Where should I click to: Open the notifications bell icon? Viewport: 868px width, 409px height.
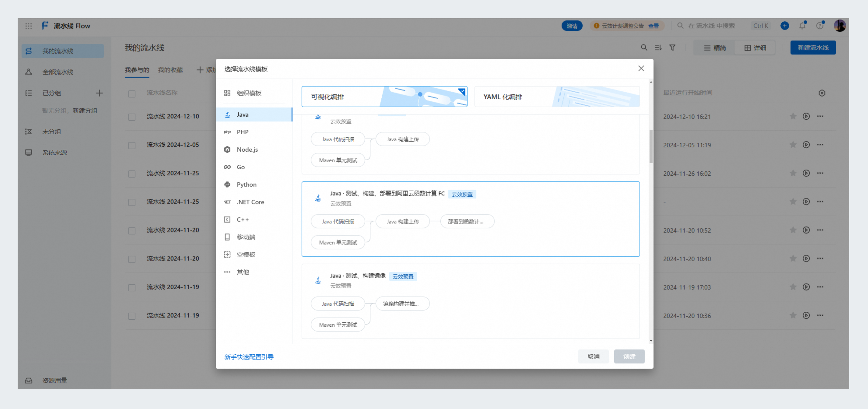coord(802,26)
